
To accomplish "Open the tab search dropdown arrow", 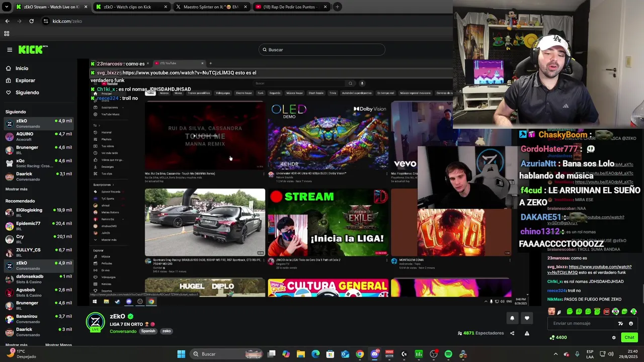I will point(7,7).
